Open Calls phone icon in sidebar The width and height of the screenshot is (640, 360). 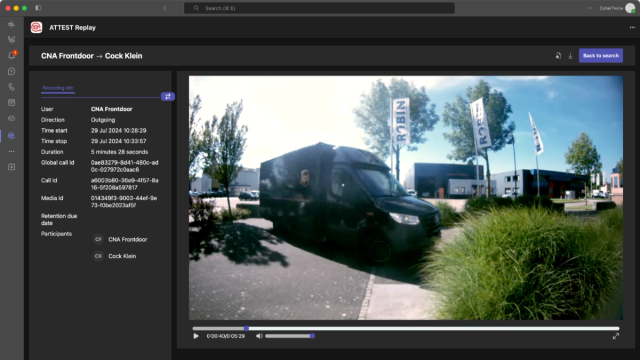pyautogui.click(x=11, y=87)
